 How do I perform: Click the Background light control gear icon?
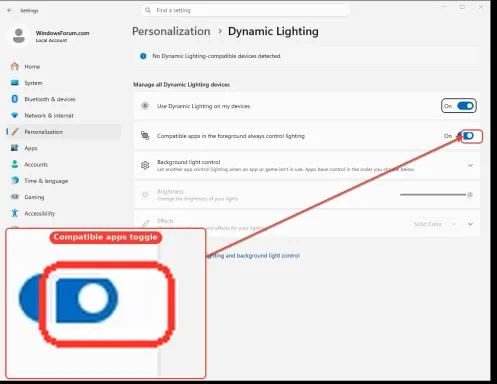point(145,165)
